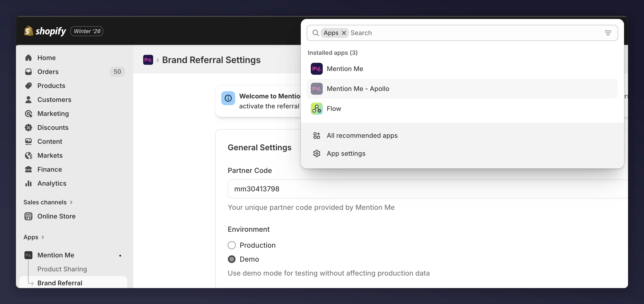Screen dimensions: 644x304
Task: Click the Brand Referral Settings page title
Action: point(211,60)
